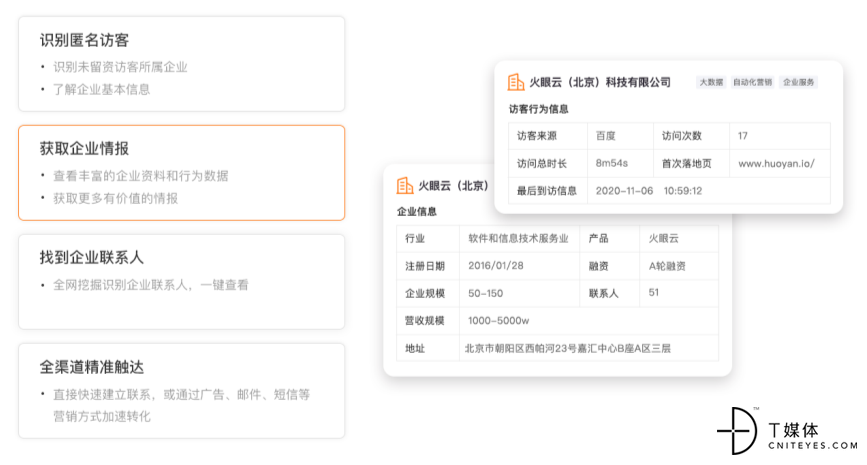
Task: Click the 企业规模 label cell
Action: click(428, 294)
